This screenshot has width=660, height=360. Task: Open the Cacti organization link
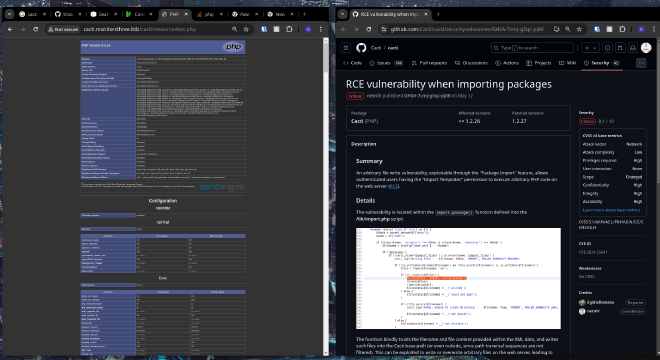coord(376,48)
